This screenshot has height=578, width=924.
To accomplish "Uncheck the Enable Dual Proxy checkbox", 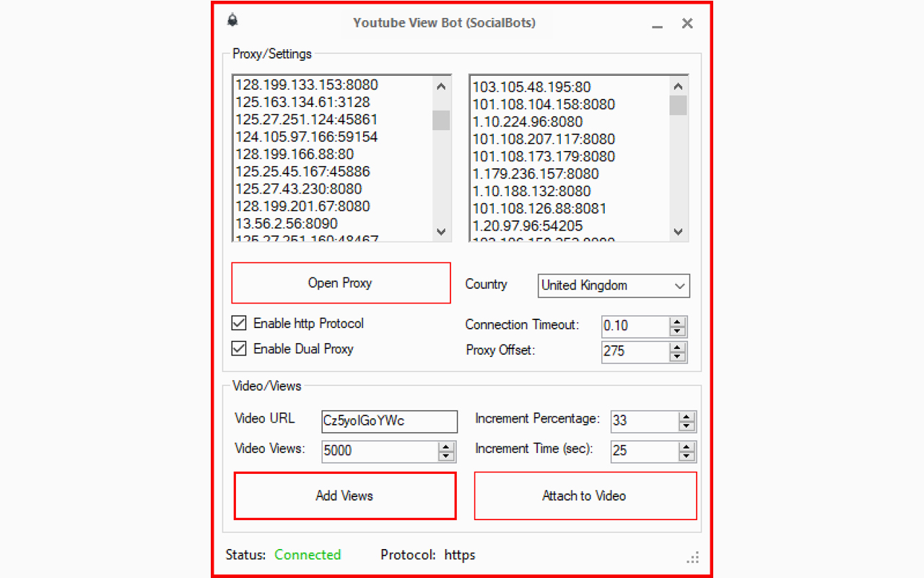I will [x=238, y=349].
